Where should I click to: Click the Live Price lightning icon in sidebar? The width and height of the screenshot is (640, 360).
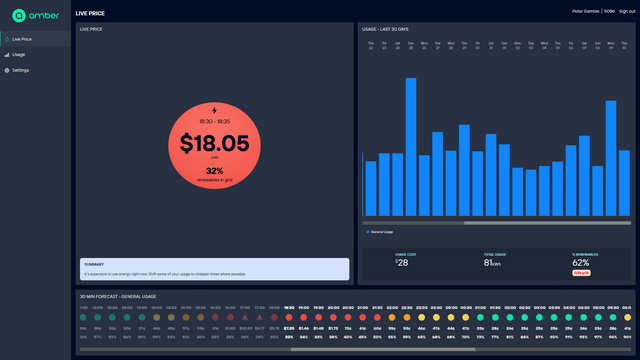(7, 39)
